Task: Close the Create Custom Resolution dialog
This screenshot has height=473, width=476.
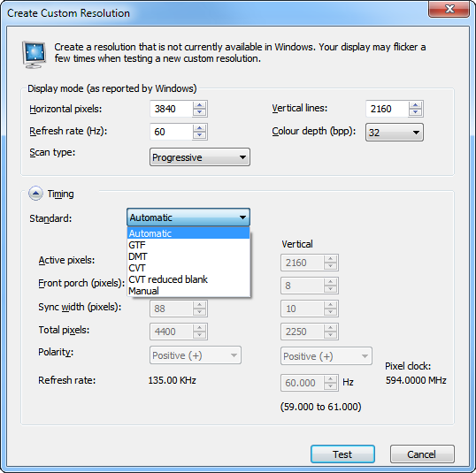Action: (449, 9)
